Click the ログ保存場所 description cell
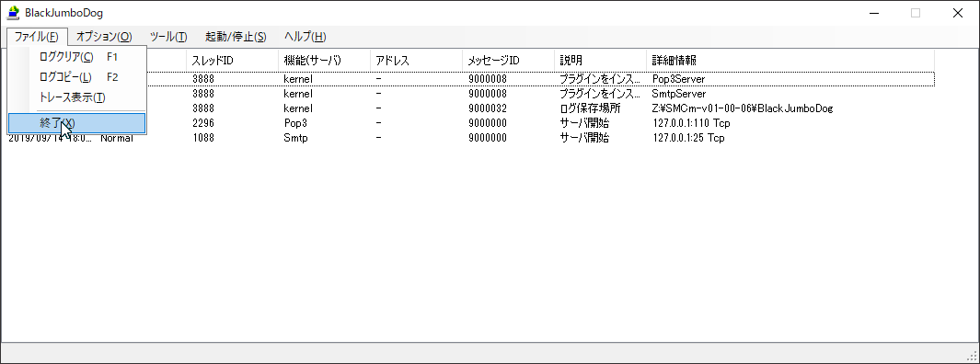The width and height of the screenshot is (980, 364). [x=590, y=108]
